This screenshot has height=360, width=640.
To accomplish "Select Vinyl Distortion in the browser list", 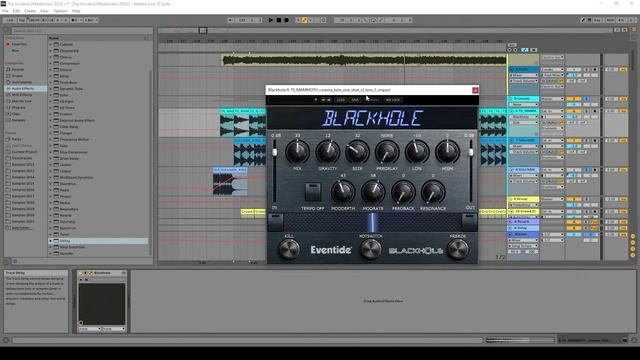I will [x=72, y=247].
